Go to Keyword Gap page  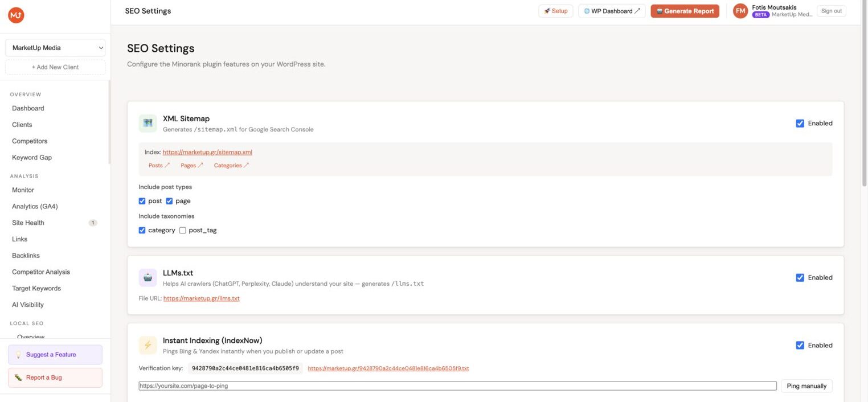click(32, 158)
